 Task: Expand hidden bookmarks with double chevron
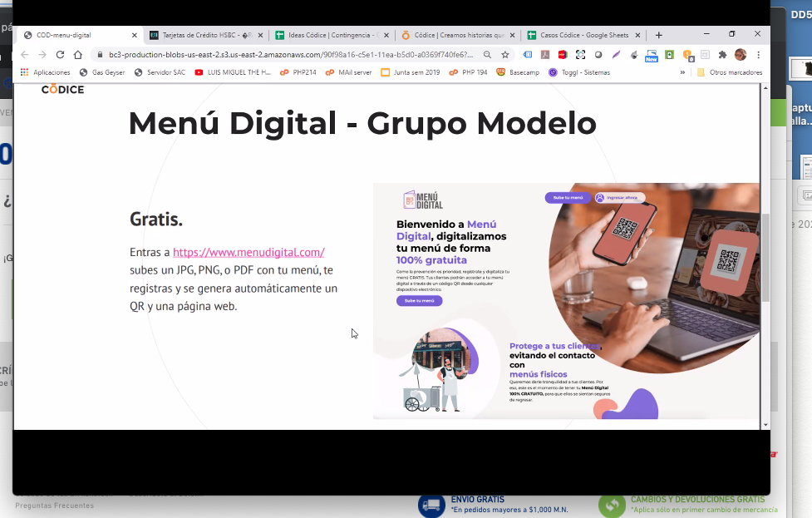pyautogui.click(x=682, y=72)
